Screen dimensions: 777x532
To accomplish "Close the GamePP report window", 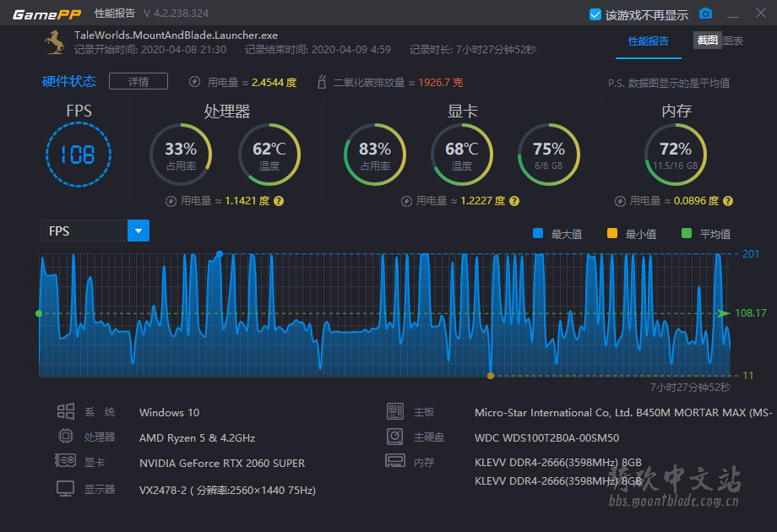I will pos(761,13).
